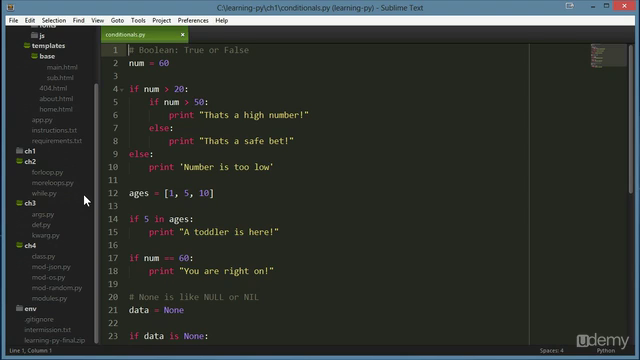The width and height of the screenshot is (640, 360).
Task: Click the js folder icon
Action: (35, 36)
